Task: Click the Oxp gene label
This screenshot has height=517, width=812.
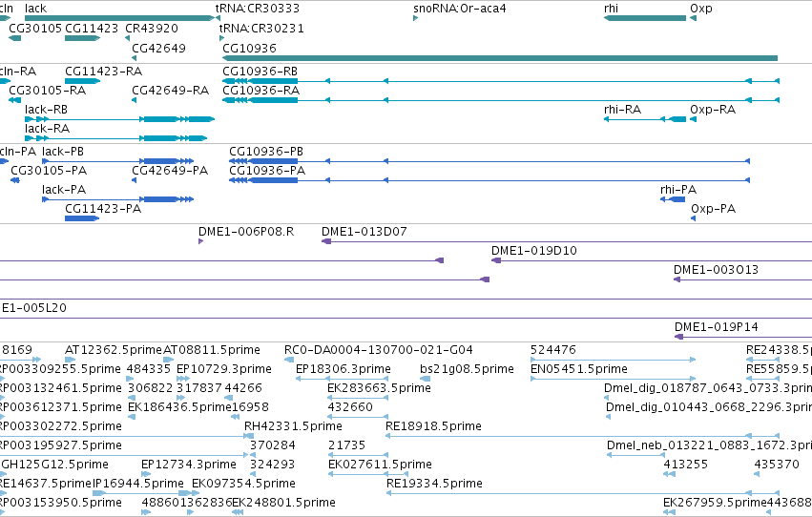Action: (x=701, y=9)
